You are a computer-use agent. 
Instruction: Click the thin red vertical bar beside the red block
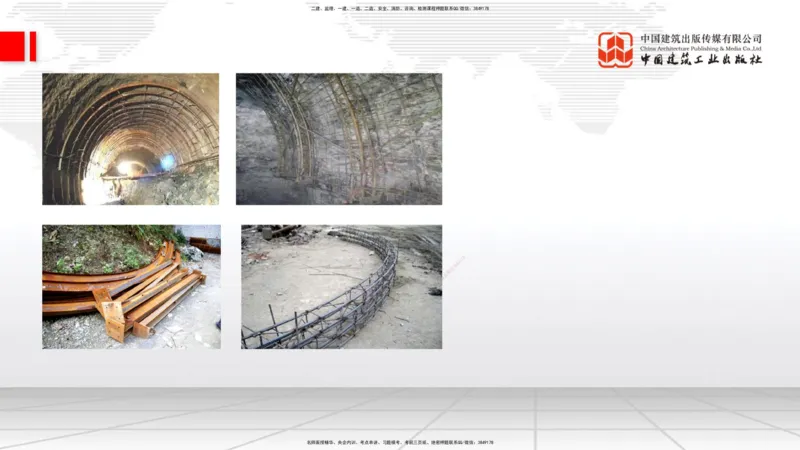tap(32, 46)
